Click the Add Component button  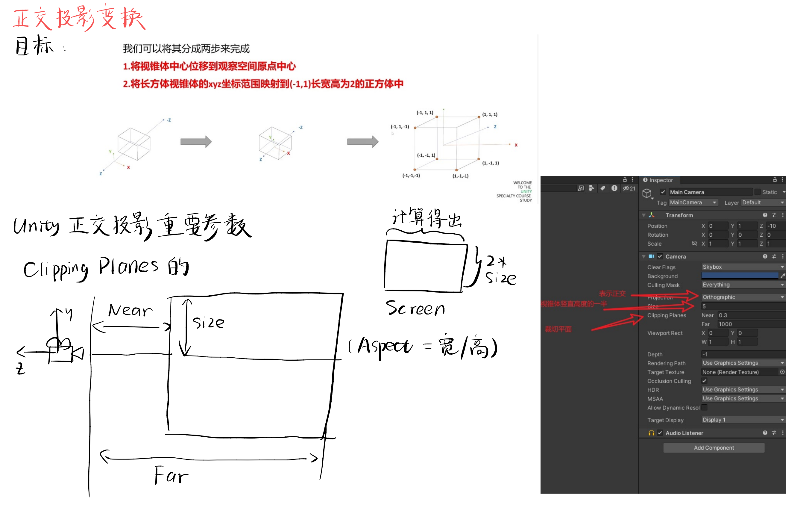(x=714, y=447)
